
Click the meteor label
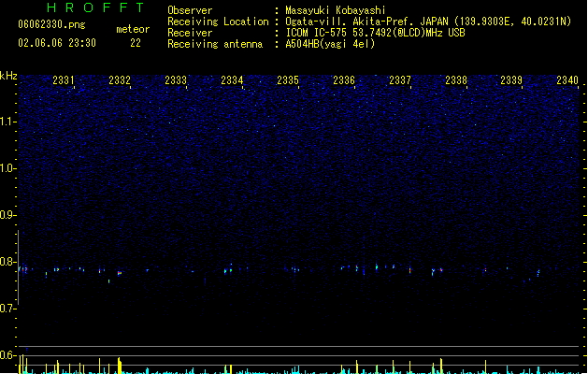[x=133, y=29]
